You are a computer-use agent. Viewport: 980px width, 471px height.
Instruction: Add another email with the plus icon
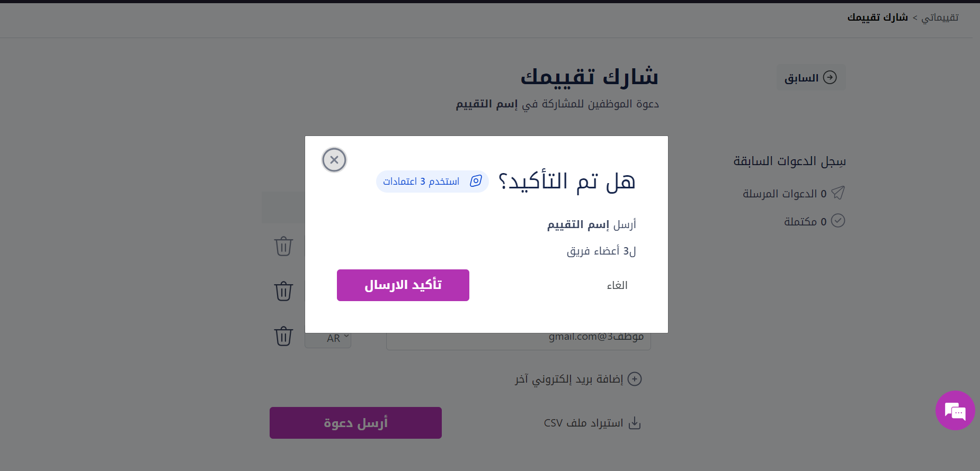tap(635, 379)
